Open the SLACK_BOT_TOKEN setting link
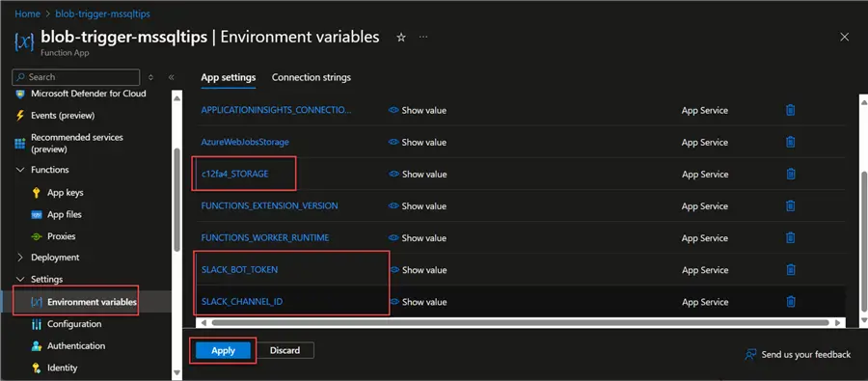The image size is (868, 381). coord(240,270)
